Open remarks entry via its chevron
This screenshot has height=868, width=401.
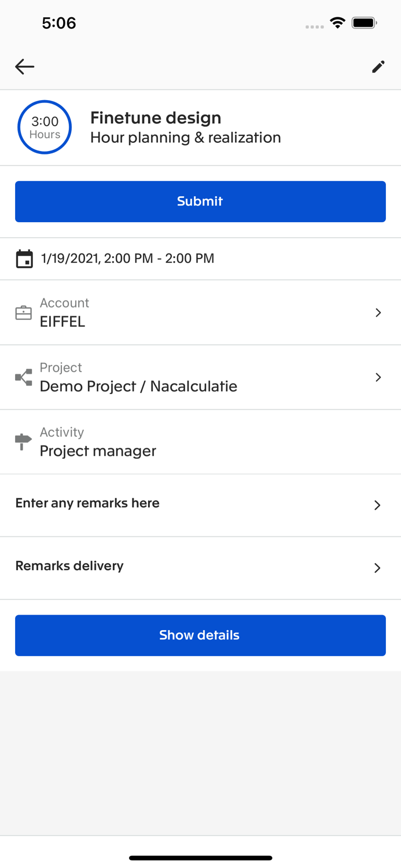(x=377, y=505)
